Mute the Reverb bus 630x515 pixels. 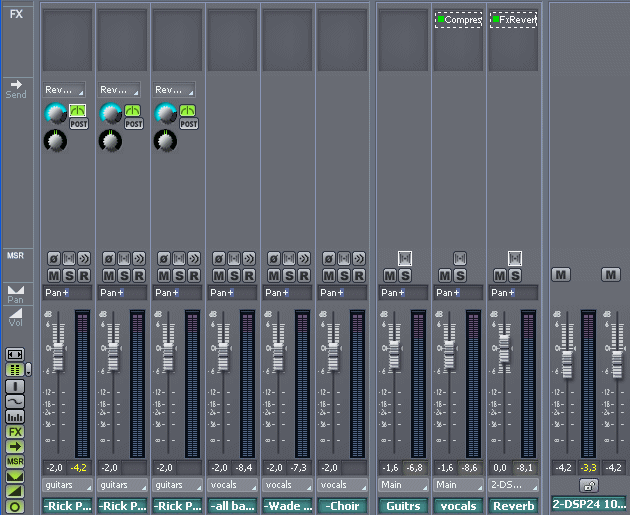click(x=500, y=276)
